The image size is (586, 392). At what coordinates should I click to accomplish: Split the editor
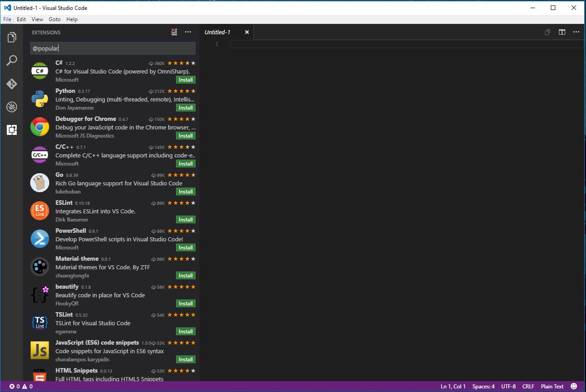[x=562, y=32]
